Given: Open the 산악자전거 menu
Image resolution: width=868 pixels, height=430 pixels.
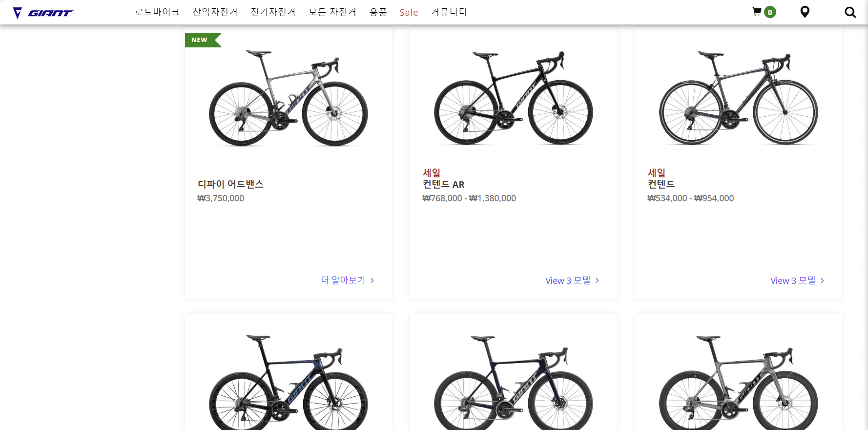Looking at the screenshot, I should click(x=215, y=12).
